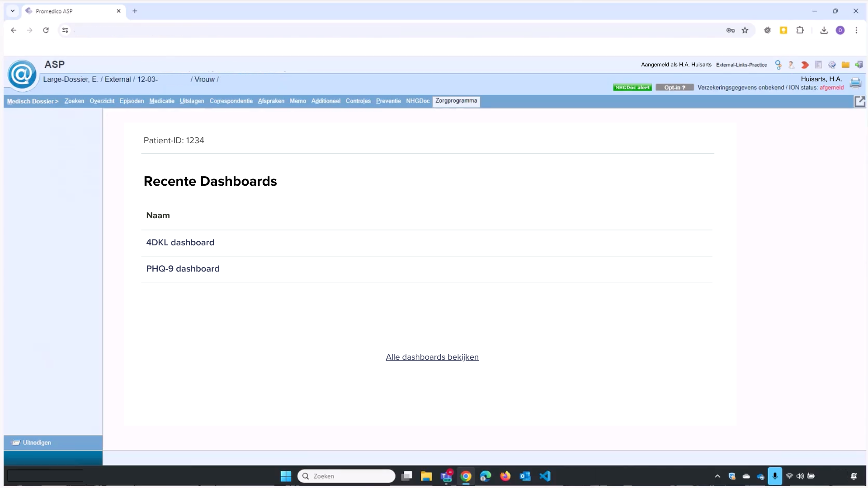Click the Opt-in ? button
This screenshot has height=488, width=868.
pyautogui.click(x=675, y=88)
